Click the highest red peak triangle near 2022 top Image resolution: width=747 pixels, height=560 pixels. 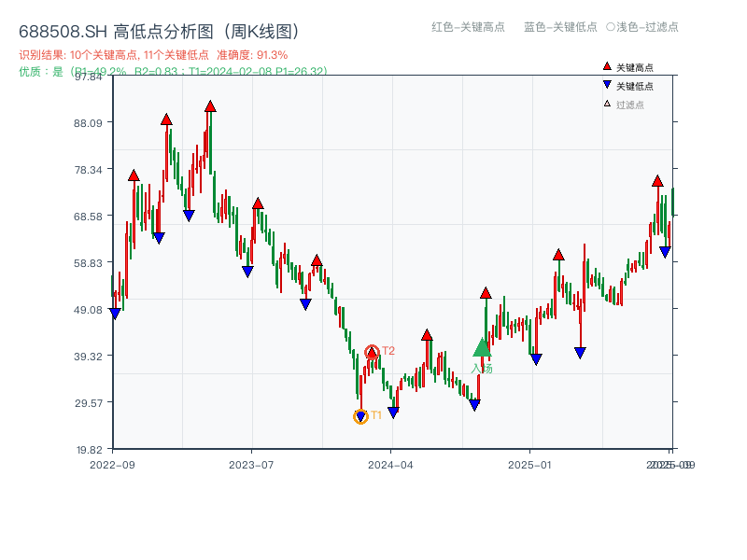click(208, 105)
